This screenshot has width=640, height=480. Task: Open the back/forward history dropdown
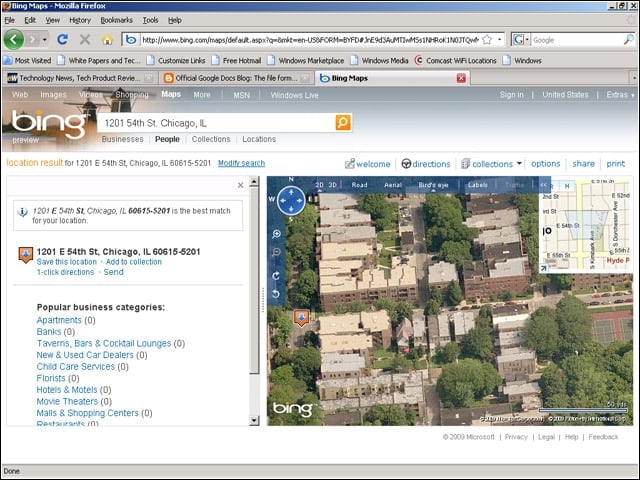point(44,40)
